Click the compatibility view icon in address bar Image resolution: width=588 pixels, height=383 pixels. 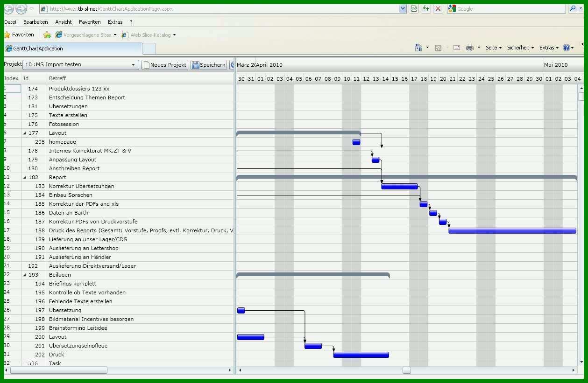(x=414, y=8)
